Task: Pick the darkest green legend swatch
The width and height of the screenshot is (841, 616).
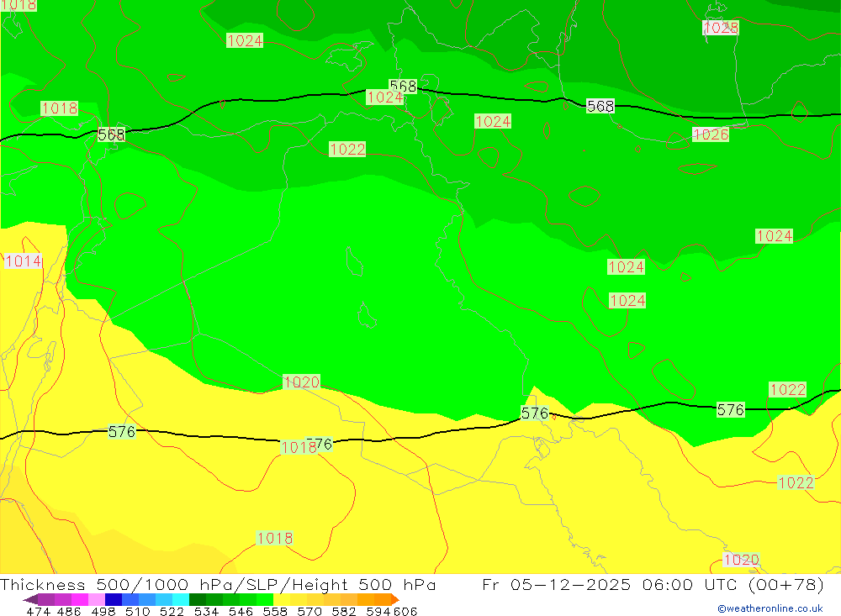Action: [x=198, y=599]
